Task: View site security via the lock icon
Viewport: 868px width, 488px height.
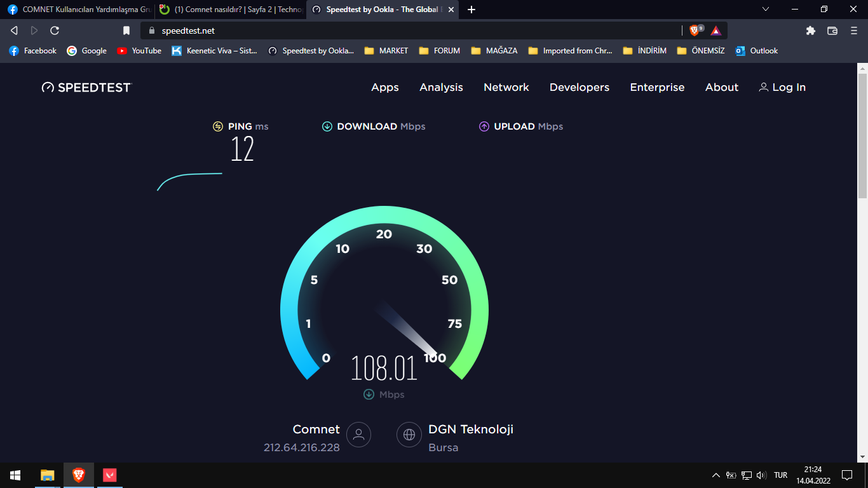Action: (152, 30)
